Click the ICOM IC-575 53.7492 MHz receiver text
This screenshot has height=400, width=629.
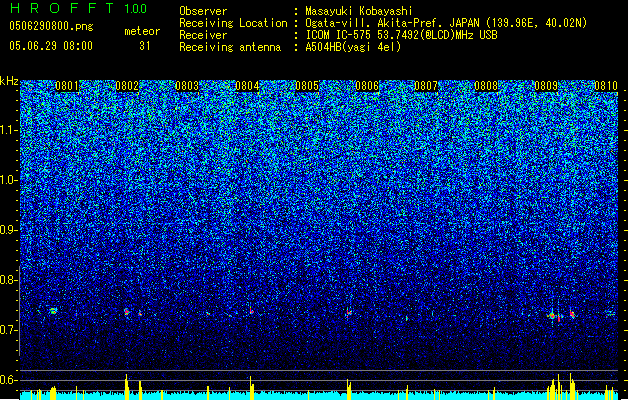pyautogui.click(x=401, y=35)
